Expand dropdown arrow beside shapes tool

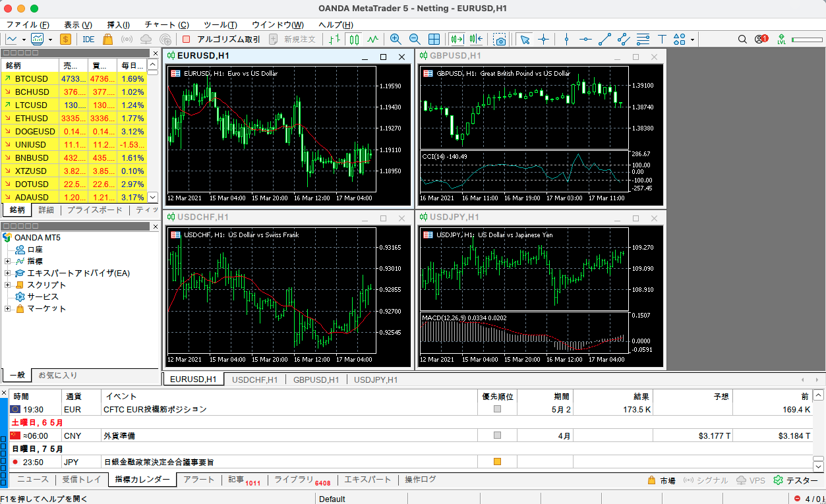692,40
